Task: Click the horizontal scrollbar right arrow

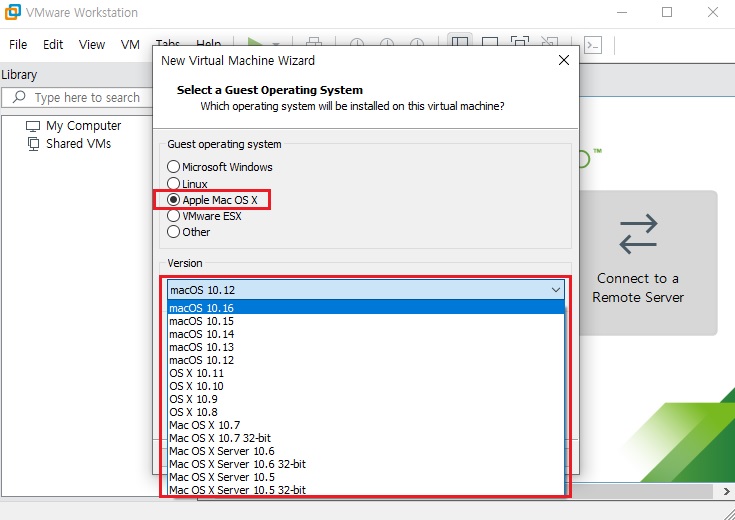Action: (726, 491)
